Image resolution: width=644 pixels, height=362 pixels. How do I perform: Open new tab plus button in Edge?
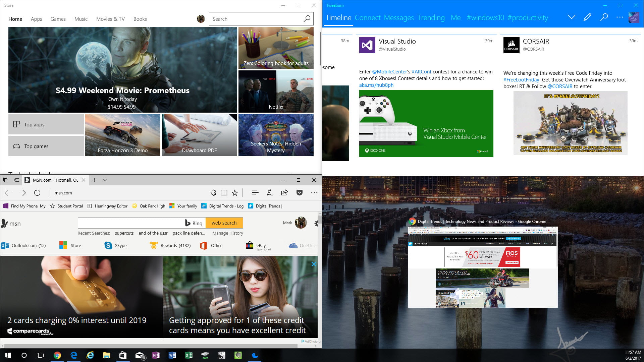coord(95,180)
